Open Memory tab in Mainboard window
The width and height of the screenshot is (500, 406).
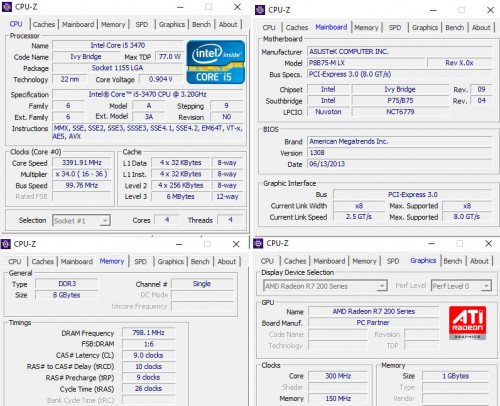pos(366,27)
